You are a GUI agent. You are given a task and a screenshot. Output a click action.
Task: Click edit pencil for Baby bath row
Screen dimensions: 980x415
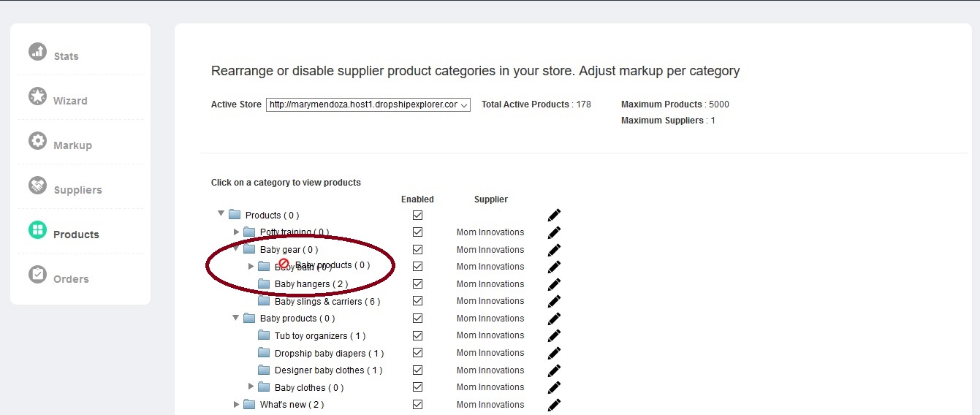click(554, 267)
